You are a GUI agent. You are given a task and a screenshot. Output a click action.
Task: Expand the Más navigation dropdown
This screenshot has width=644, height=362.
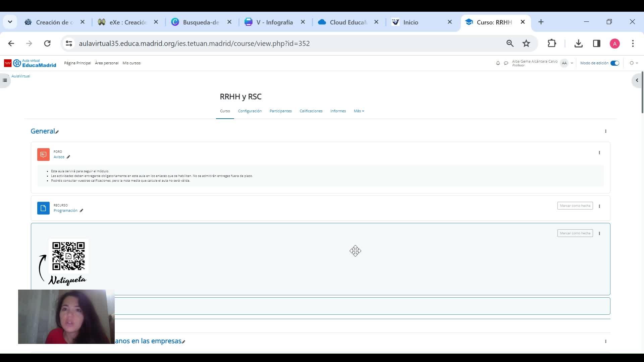(x=359, y=111)
